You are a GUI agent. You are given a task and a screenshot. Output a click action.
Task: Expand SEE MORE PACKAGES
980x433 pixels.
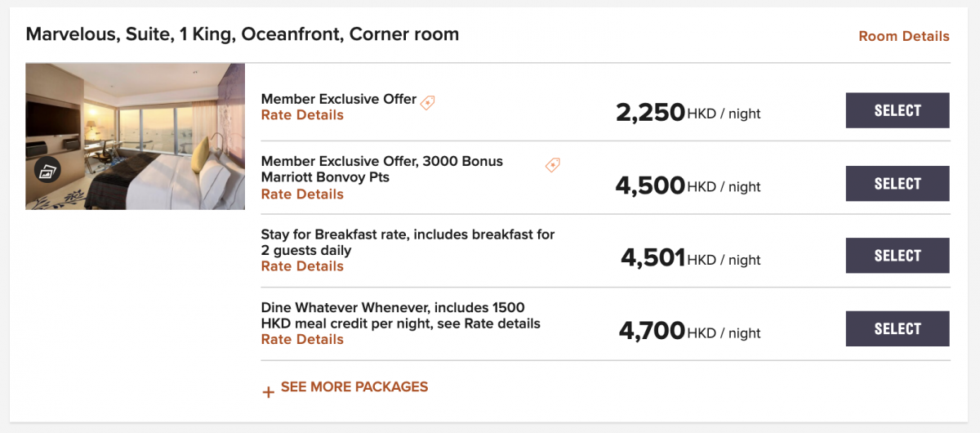coord(345,388)
